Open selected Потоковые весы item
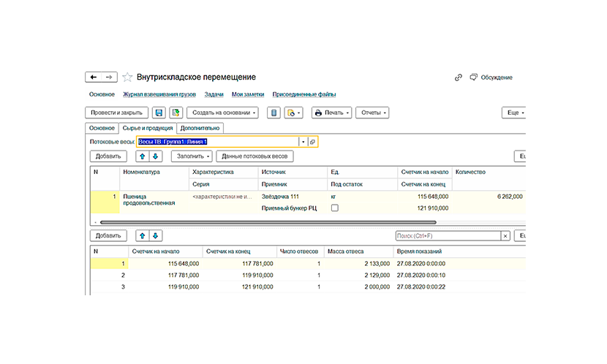Image resolution: width=607 pixels, height=364 pixels. pos(312,142)
